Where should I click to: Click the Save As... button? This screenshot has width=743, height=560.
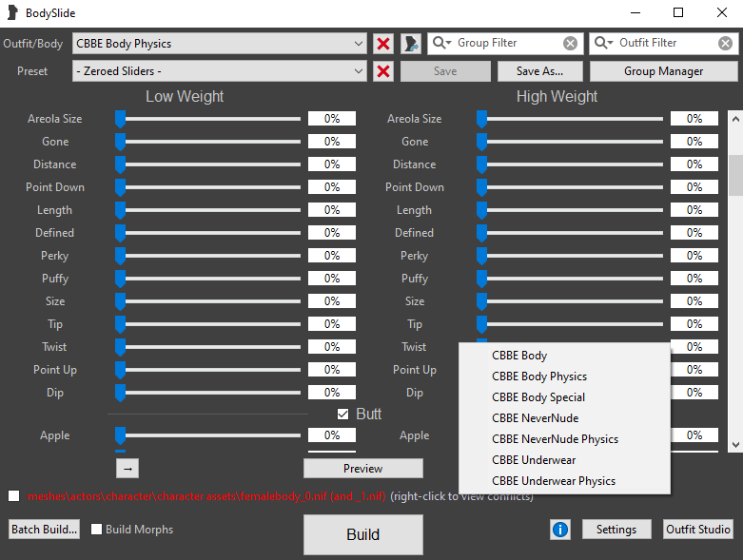tap(539, 71)
